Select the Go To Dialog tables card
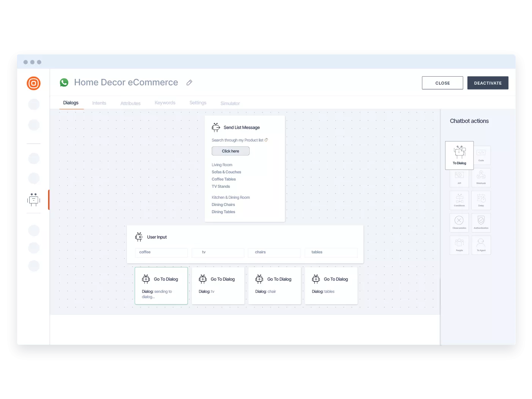The image size is (532, 399). (331, 285)
